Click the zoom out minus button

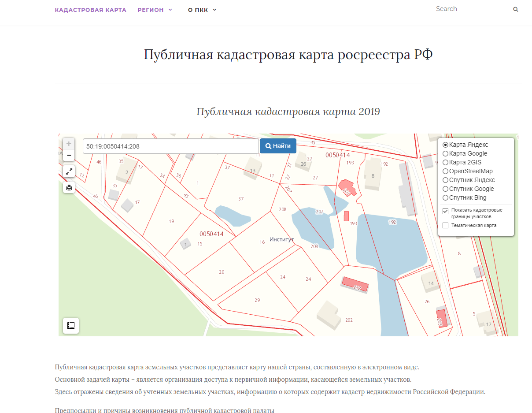[x=69, y=155]
